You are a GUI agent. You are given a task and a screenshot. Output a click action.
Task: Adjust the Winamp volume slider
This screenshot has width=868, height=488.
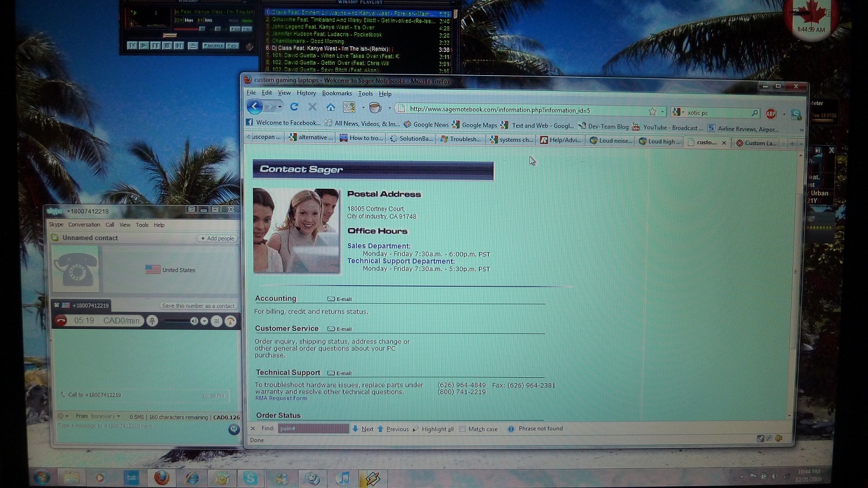pyautogui.click(x=190, y=29)
